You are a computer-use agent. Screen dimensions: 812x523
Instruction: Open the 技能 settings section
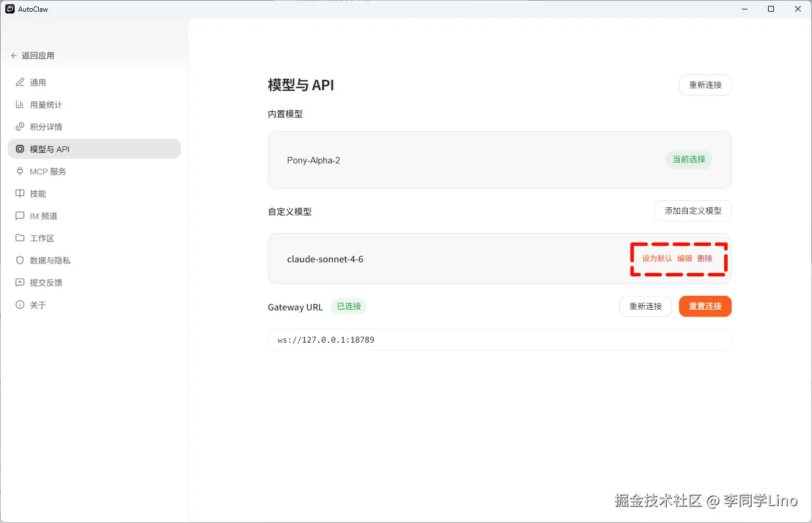click(94, 194)
